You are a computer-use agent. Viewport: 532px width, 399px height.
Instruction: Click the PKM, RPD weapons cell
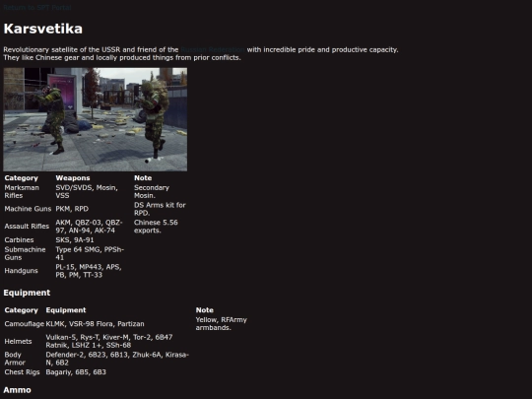72,209
